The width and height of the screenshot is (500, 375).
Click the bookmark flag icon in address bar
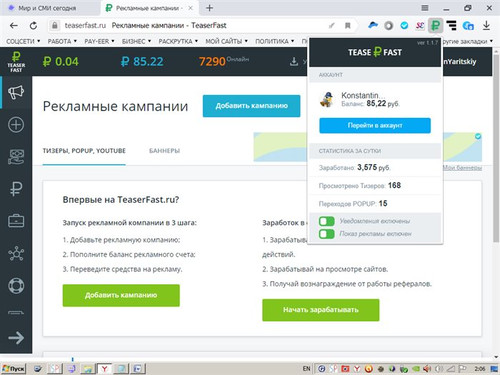click(348, 26)
